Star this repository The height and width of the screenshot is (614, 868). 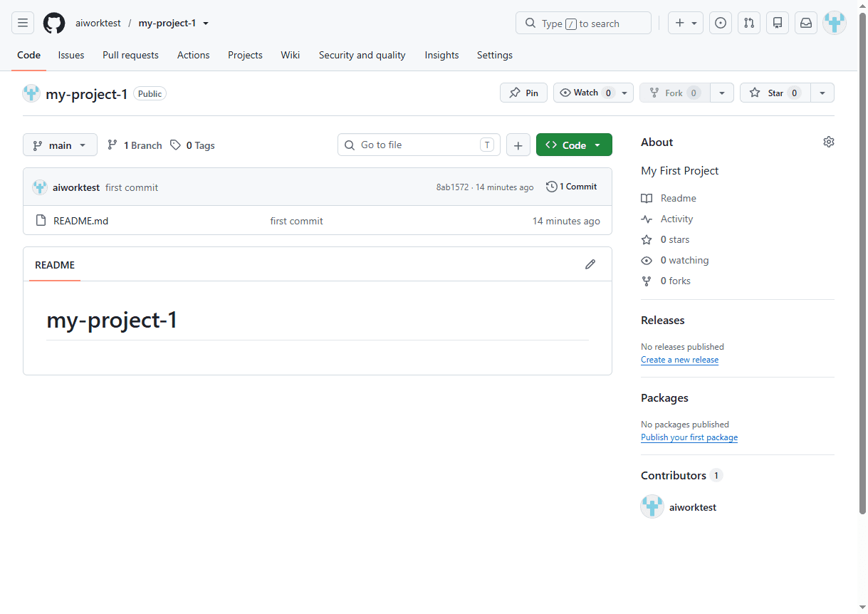pos(775,93)
